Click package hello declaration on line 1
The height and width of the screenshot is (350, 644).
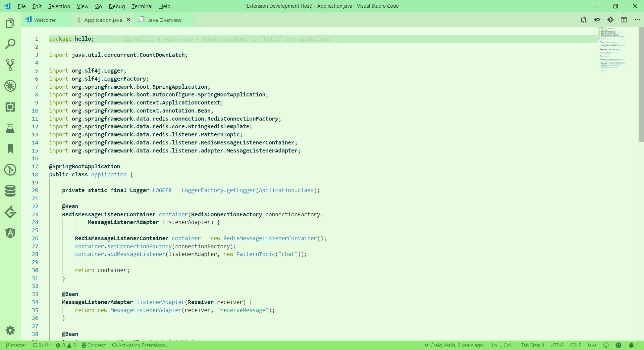(x=71, y=39)
